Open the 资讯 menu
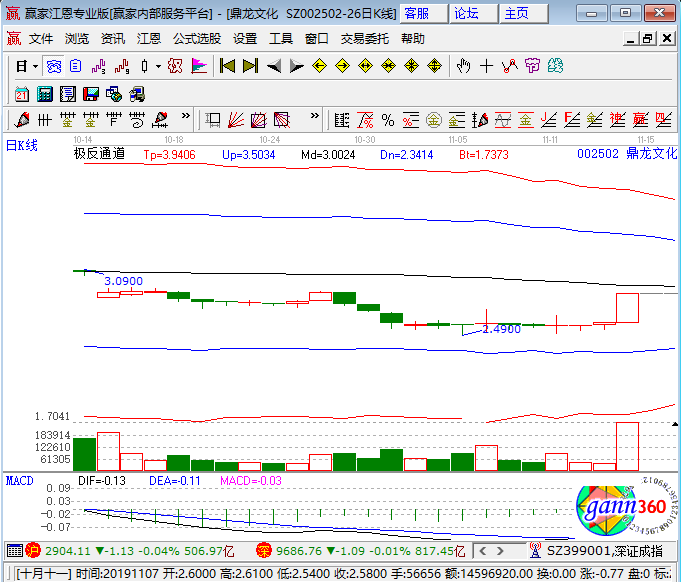Screen dimensions: 681x582 113,39
